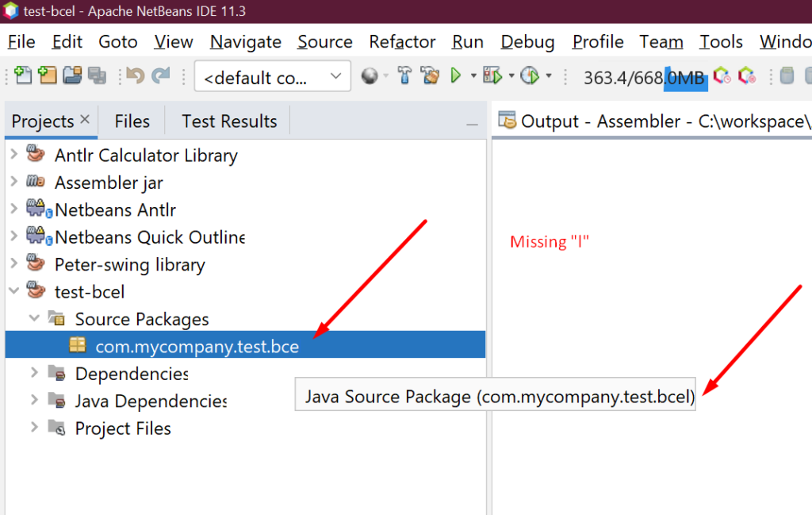Image resolution: width=812 pixels, height=515 pixels.
Task: Open the Edit menu
Action: (67, 41)
